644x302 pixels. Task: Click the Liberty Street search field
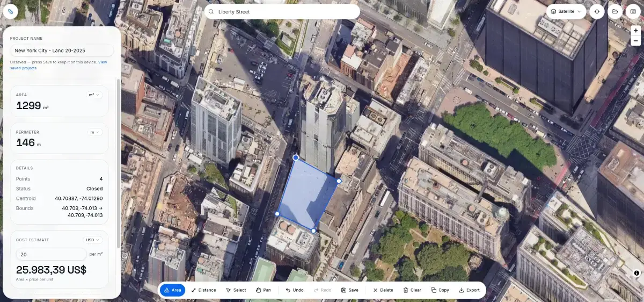(282, 12)
